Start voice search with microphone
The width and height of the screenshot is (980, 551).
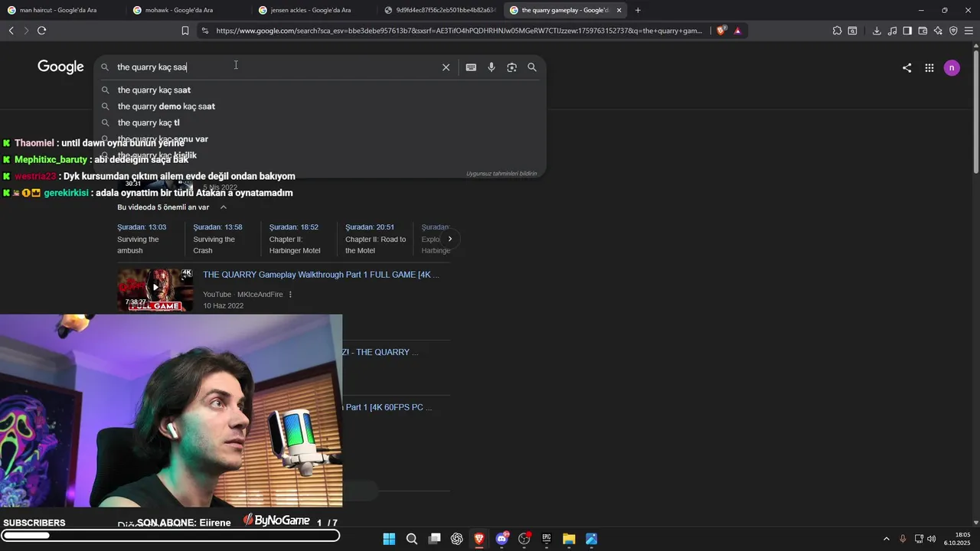492,67
